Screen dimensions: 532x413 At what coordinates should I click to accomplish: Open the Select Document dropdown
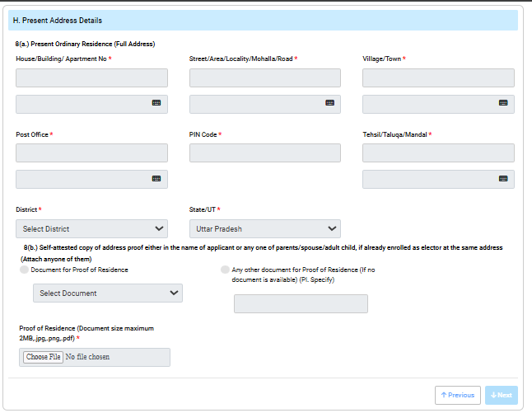(108, 293)
